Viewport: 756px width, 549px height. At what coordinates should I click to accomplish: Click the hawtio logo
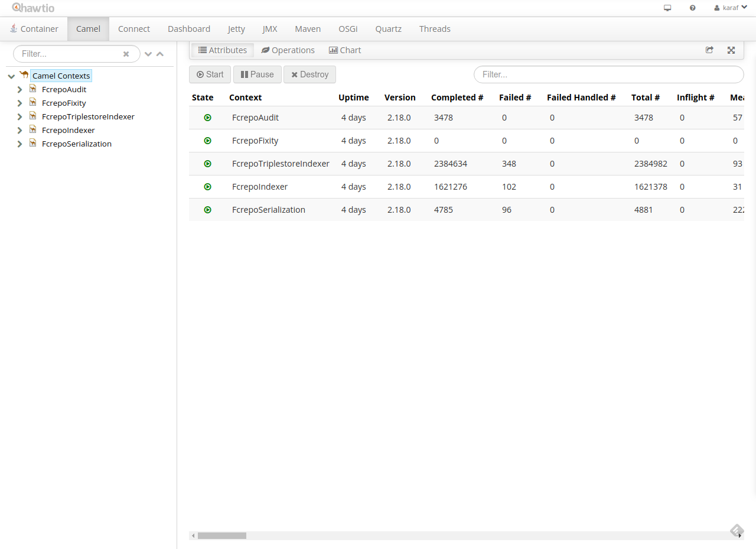point(33,8)
